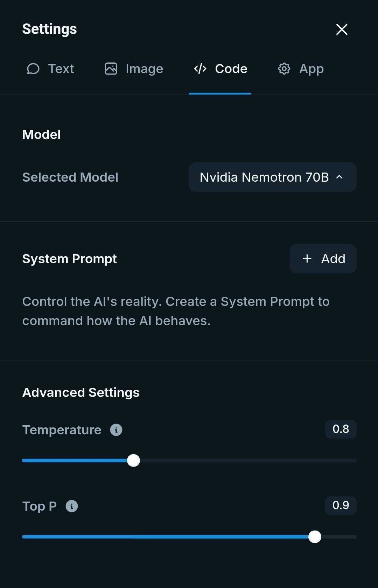
Task: Open the Nvidia Nemotron 70B model dropdown
Action: coord(264,177)
